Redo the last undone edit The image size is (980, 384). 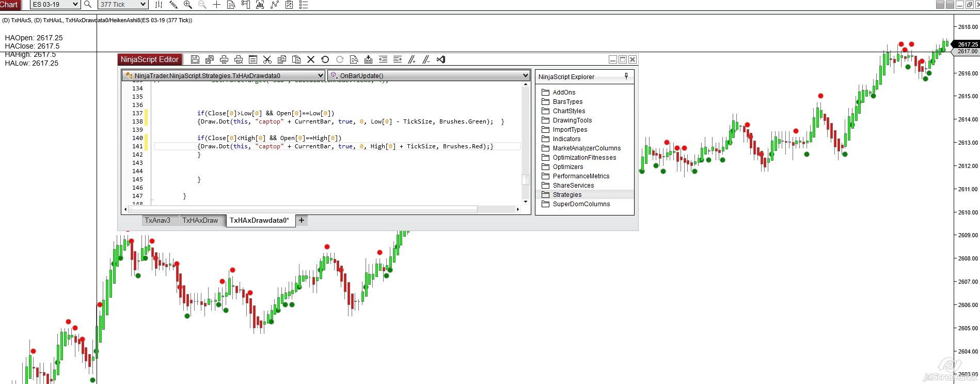click(340, 59)
